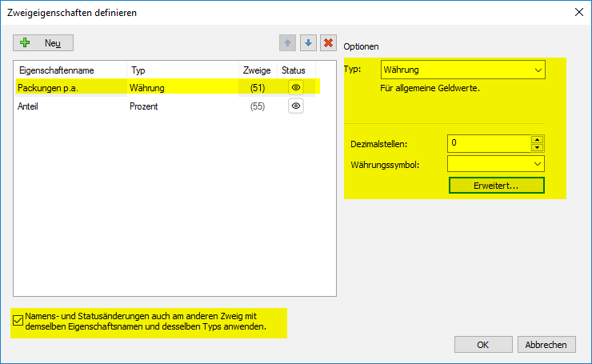Viewport: 592px width, 364px height.
Task: Click the Neu button with plus icon
Action: (43, 42)
